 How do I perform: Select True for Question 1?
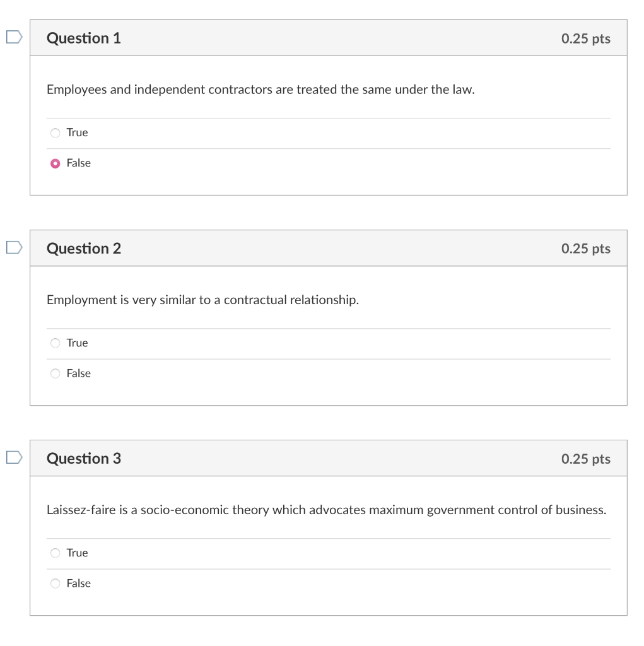click(56, 133)
